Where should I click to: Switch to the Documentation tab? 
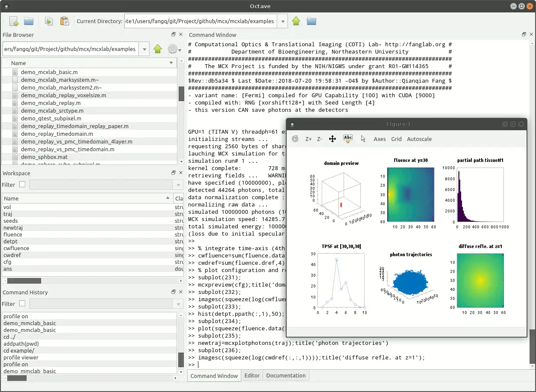286,376
